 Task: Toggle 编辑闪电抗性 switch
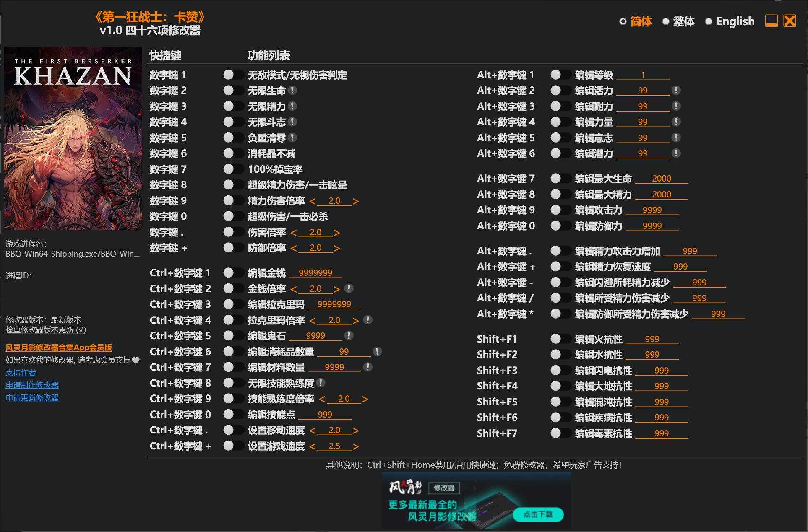point(560,370)
